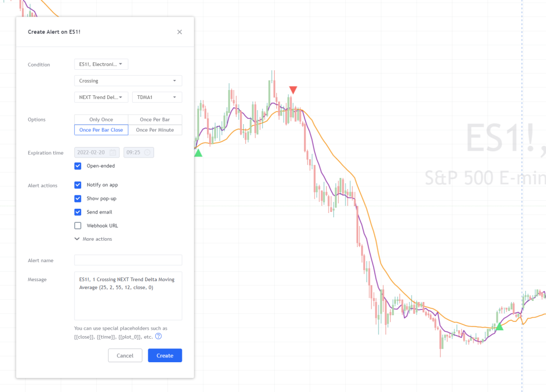The image size is (546, 392).
Task: Click the red sell arrow marker on the chart
Action: point(293,89)
